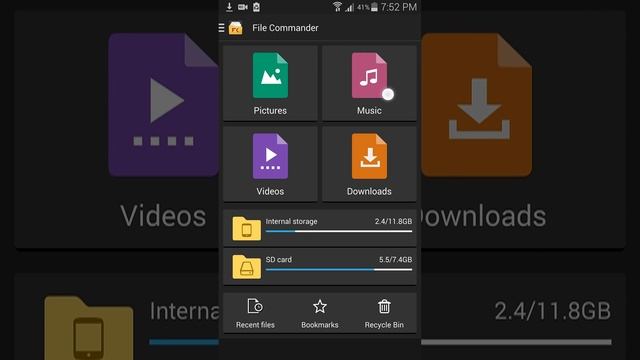Open the Pictures category
This screenshot has width=640, height=360.
tap(270, 83)
